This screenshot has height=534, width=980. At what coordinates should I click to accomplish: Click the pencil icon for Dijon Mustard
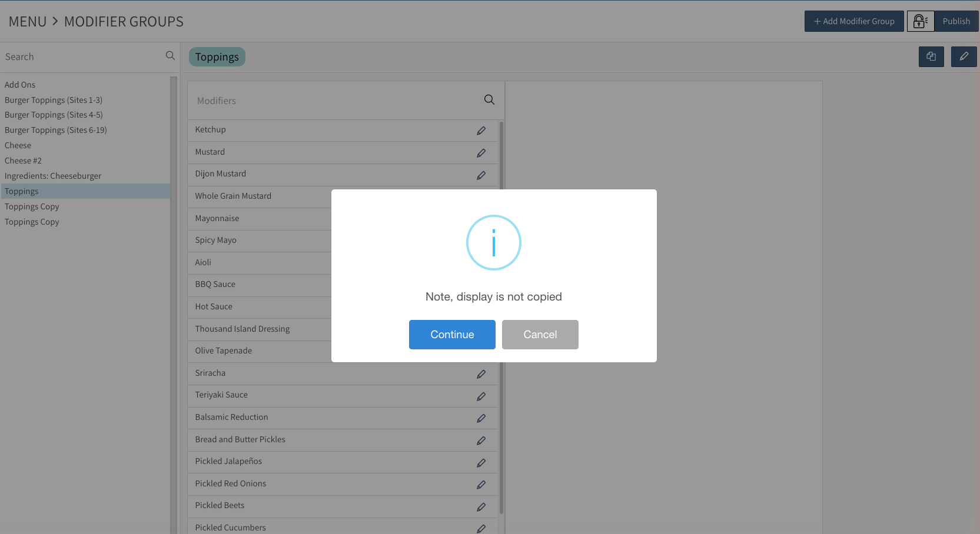pos(481,175)
